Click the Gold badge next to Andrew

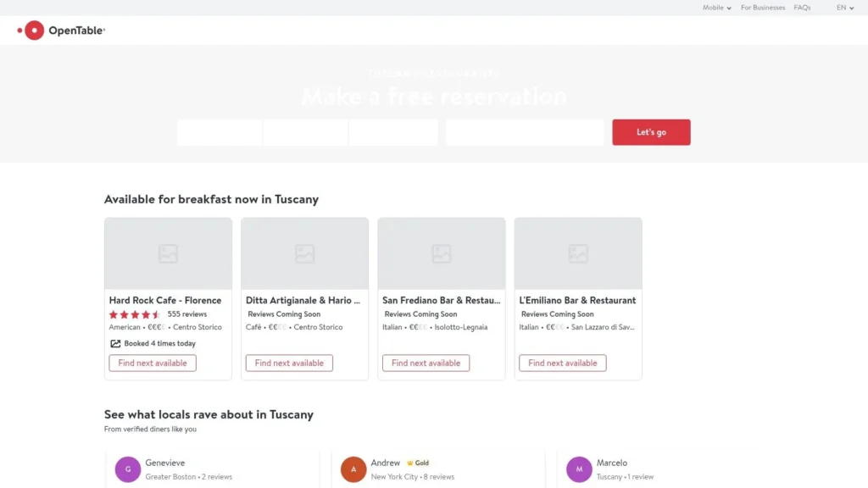pyautogui.click(x=413, y=463)
